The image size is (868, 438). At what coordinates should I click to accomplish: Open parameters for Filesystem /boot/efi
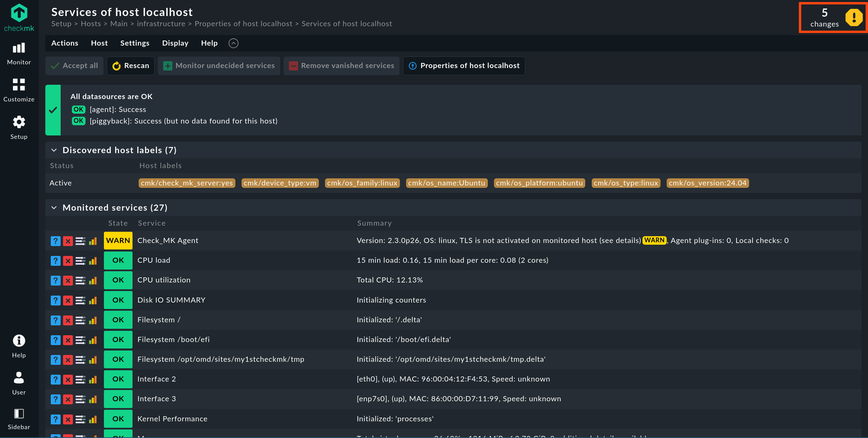(80, 340)
